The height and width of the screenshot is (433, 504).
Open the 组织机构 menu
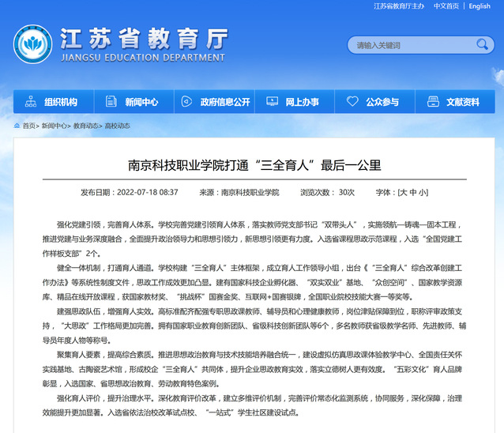(54, 102)
